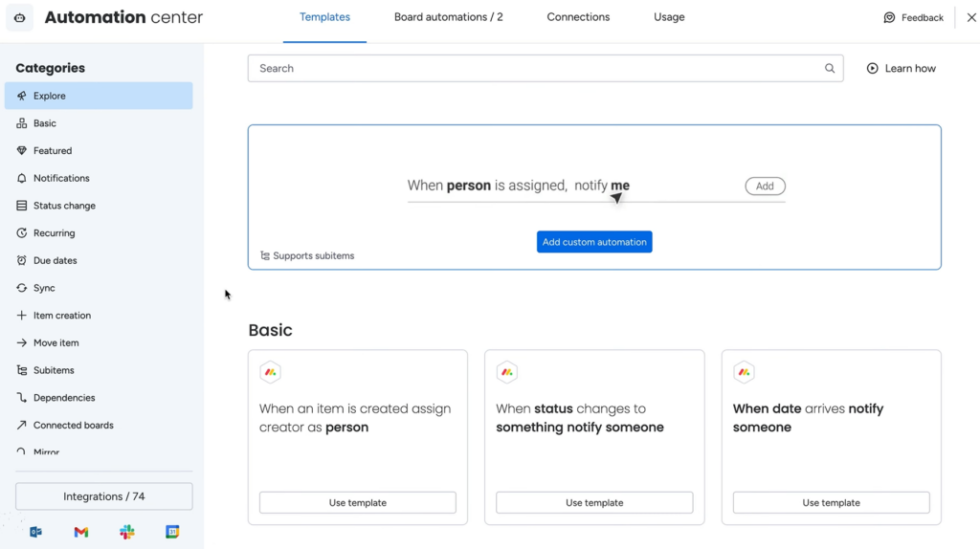
Task: Open the Connections tab
Action: (x=578, y=17)
